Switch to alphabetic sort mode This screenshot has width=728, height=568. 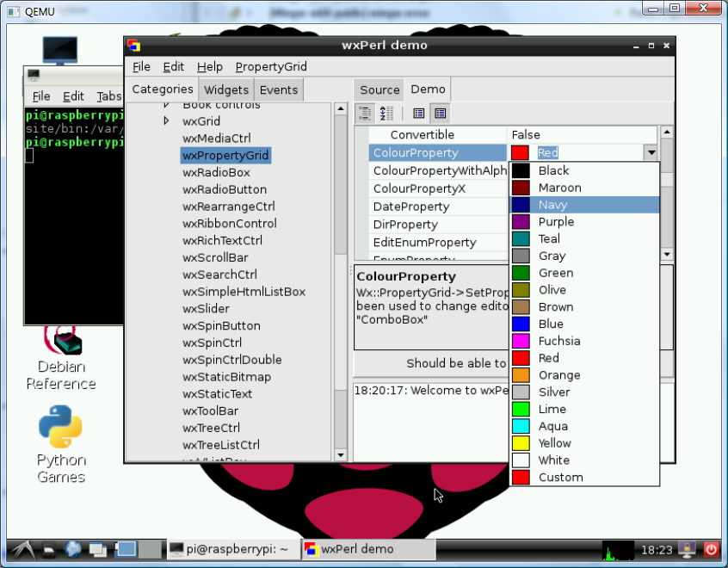coord(386,113)
